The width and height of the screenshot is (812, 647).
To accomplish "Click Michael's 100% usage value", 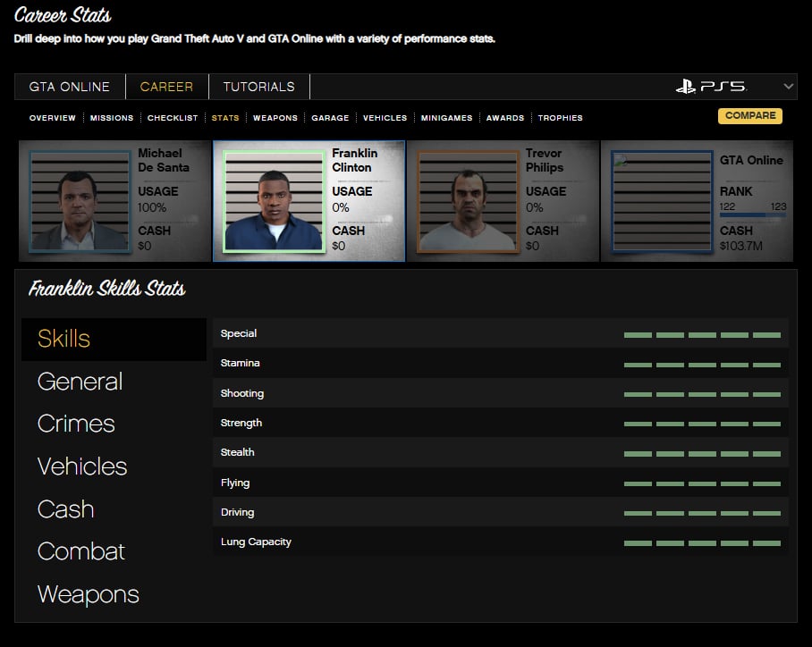I will pos(152,207).
